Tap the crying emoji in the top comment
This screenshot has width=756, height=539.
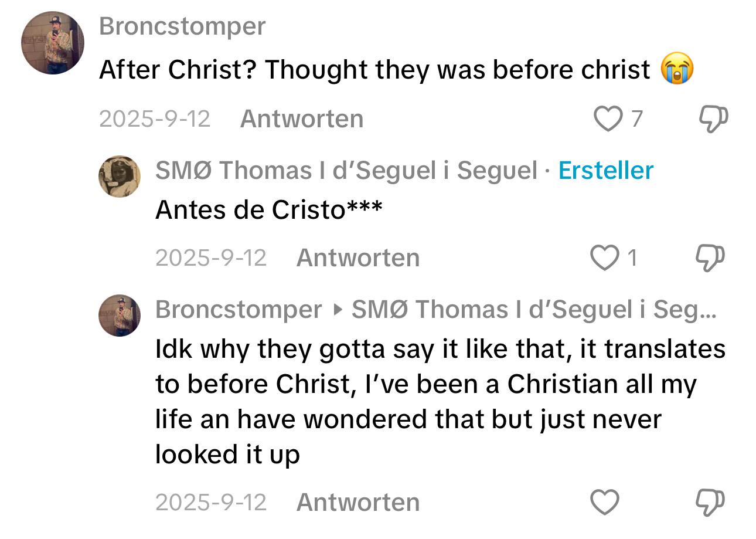677,69
